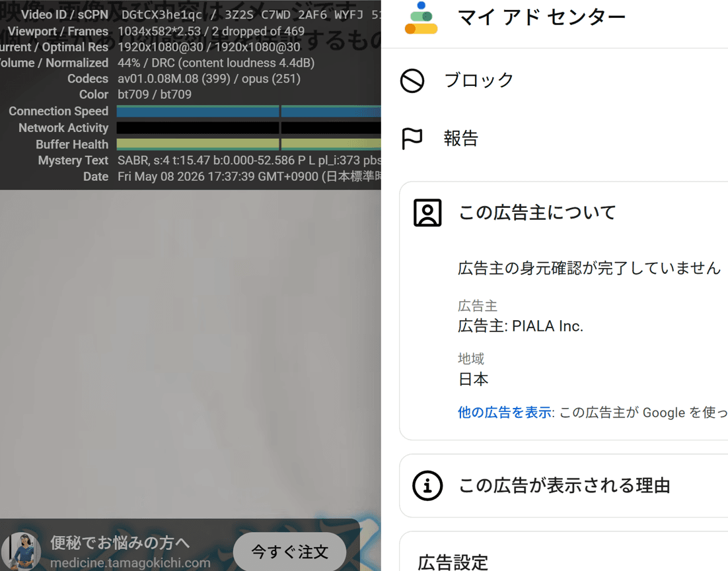
Task: Click the report flag icon
Action: pyautogui.click(x=412, y=139)
